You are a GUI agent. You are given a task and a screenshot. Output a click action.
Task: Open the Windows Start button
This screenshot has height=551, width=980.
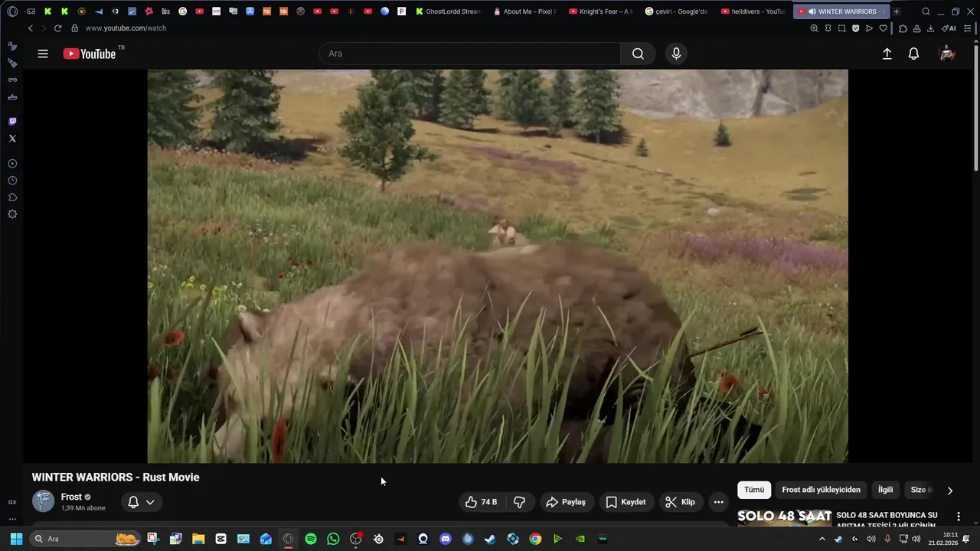[16, 539]
